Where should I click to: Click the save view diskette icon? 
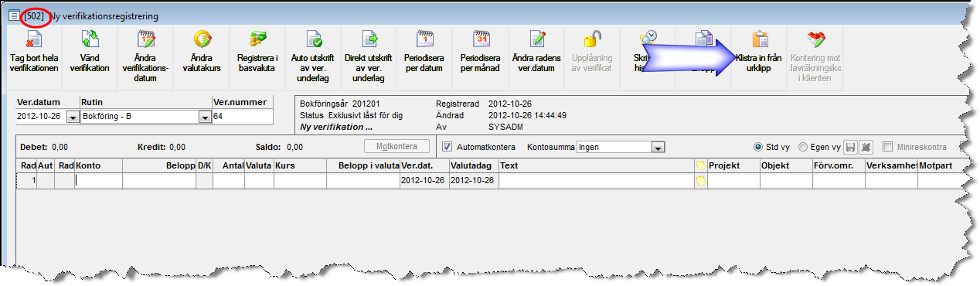point(849,147)
